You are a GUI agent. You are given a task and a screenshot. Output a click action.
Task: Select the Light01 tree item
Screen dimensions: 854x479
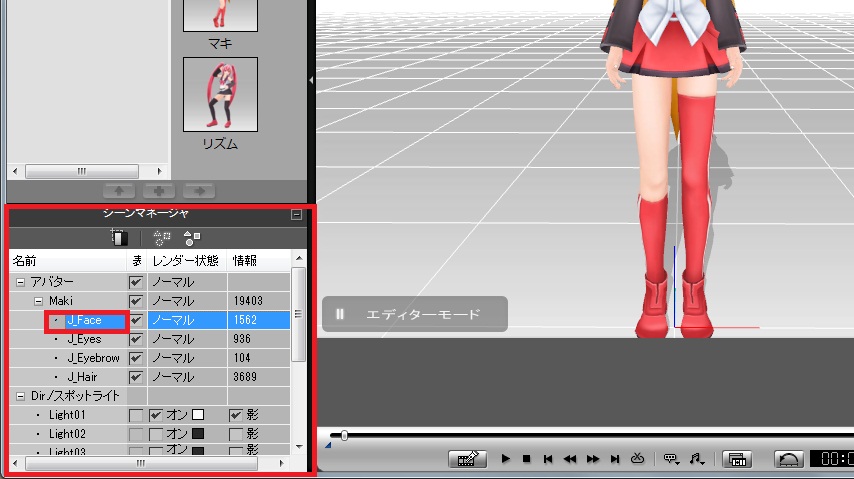67,415
